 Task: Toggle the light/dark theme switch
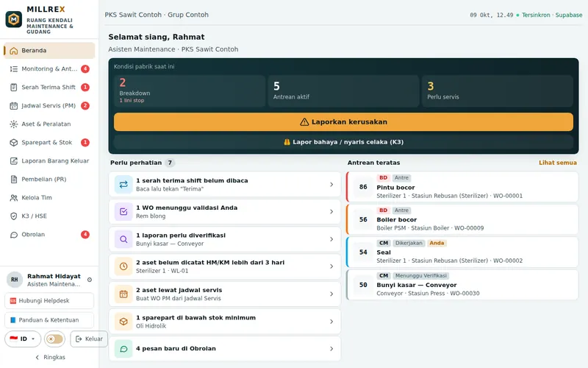click(x=54, y=339)
